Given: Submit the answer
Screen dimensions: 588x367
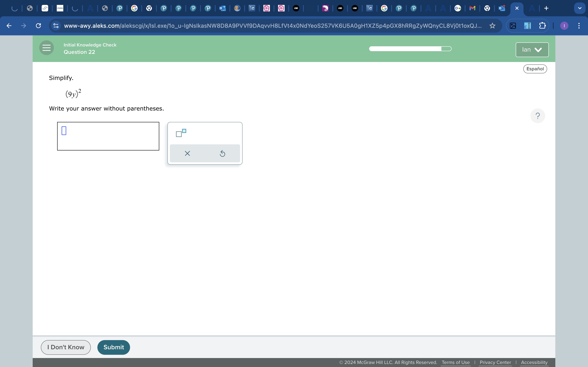Looking at the screenshot, I should click(x=114, y=347).
